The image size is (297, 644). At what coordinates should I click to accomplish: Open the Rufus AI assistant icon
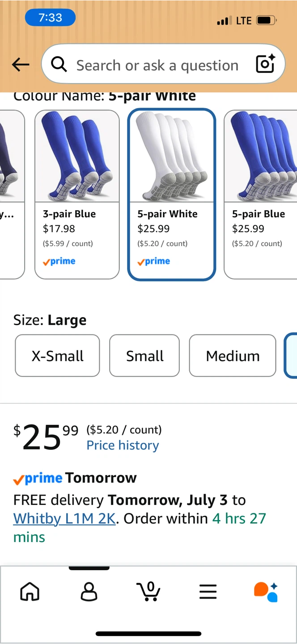pos(266,592)
